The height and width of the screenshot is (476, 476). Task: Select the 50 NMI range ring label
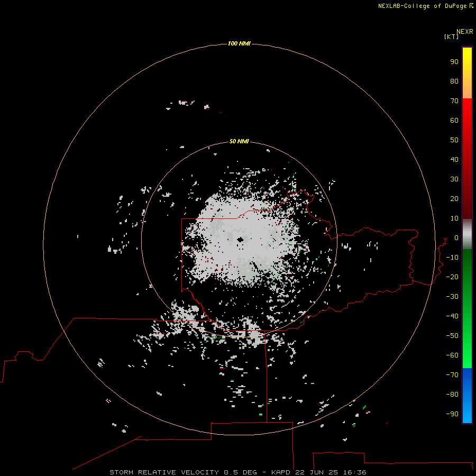(x=239, y=141)
